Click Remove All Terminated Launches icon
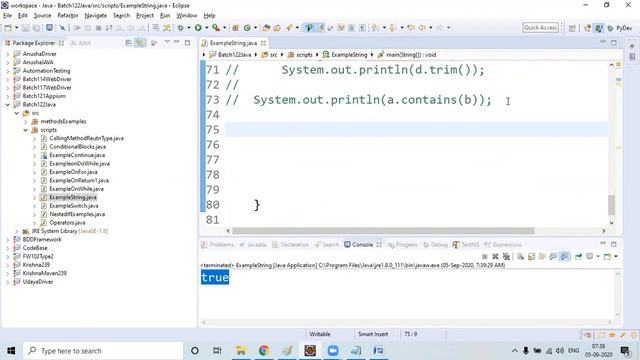Screen dimensions: 640x360 coord(506,256)
